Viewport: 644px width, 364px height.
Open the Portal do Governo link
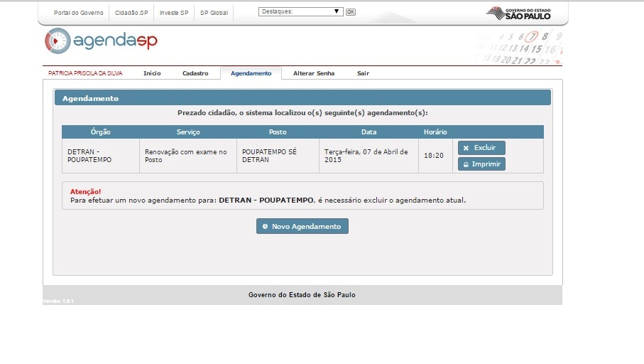click(x=78, y=13)
